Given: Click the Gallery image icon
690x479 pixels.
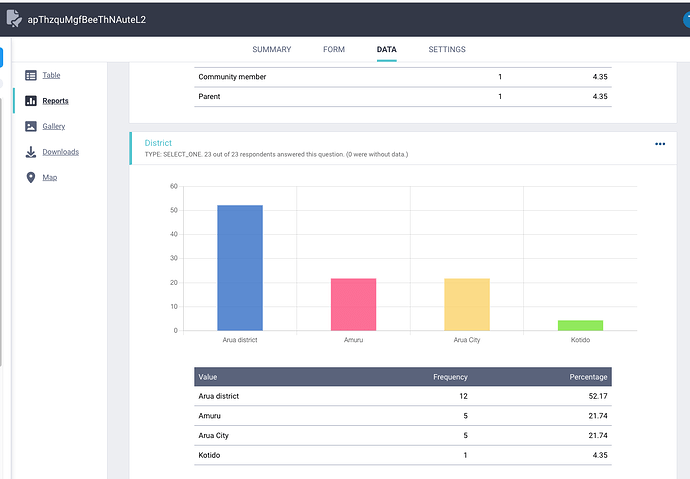Looking at the screenshot, I should (31, 126).
